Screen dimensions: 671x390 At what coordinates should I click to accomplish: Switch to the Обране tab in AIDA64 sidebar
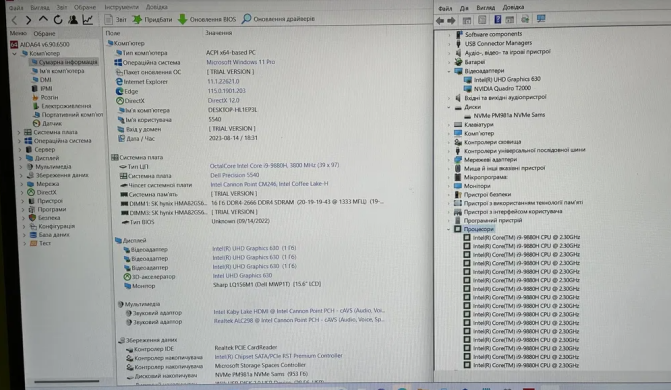coord(45,33)
